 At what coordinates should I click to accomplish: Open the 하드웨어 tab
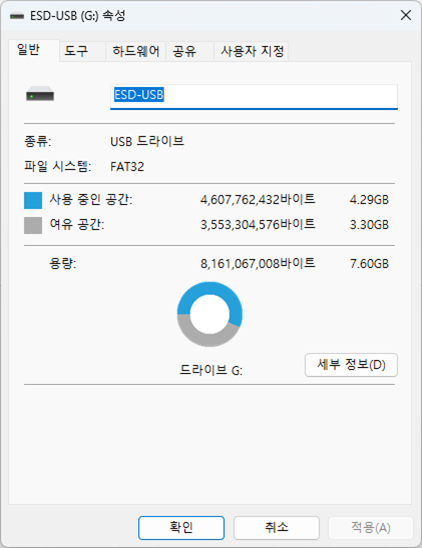tap(136, 51)
